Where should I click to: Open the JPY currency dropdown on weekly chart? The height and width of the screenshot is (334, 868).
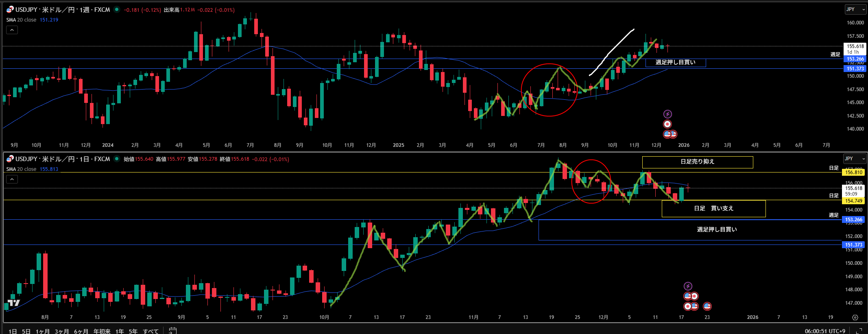click(x=855, y=9)
